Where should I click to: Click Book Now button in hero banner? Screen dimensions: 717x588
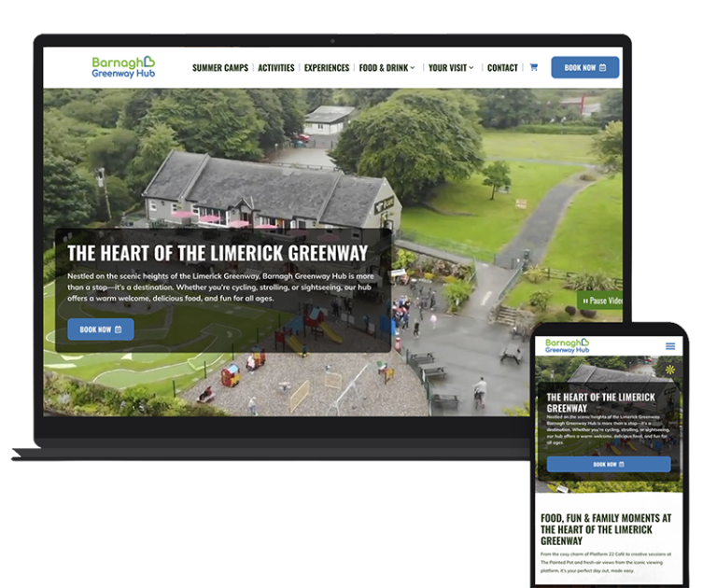101,329
